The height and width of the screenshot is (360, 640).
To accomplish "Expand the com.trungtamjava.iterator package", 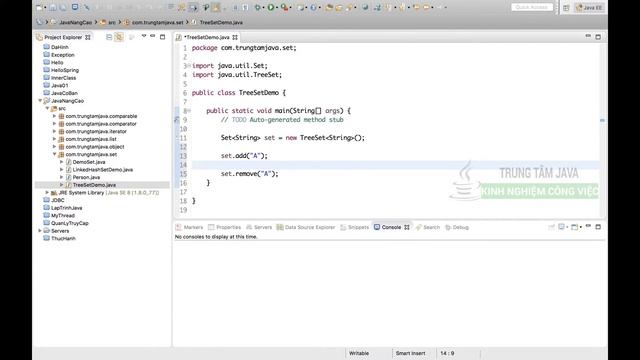I will (x=55, y=131).
